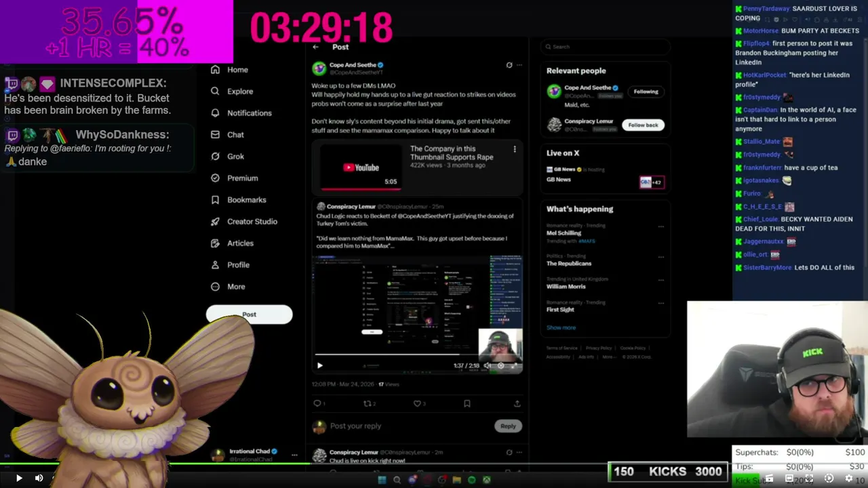
Task: Click the white Post button
Action: [249, 314]
